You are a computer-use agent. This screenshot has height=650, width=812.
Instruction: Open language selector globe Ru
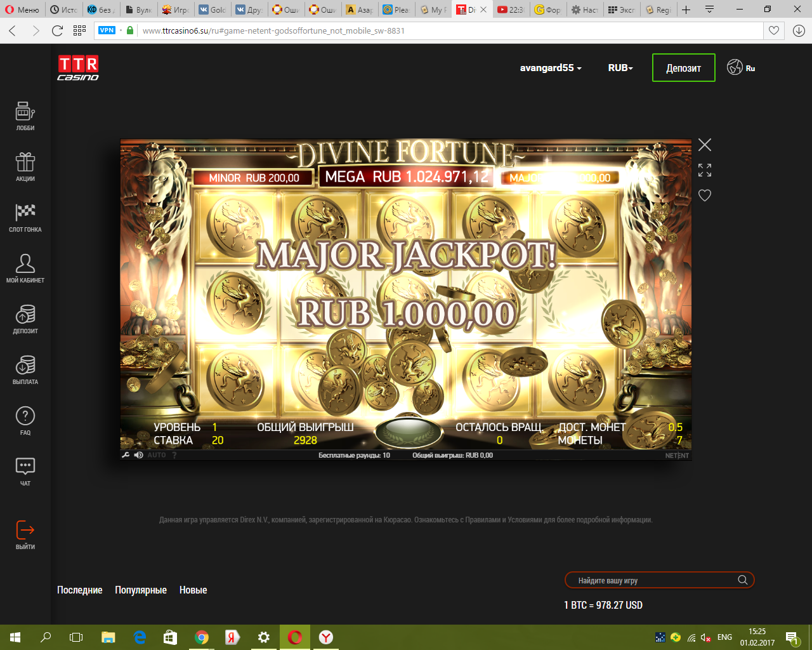point(741,67)
